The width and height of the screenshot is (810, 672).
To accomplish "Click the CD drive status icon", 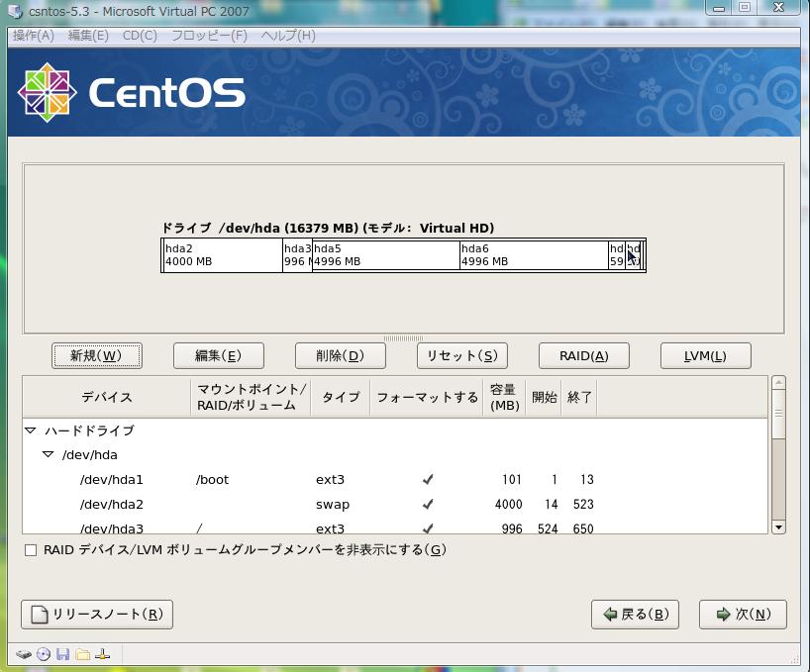I will point(44,654).
